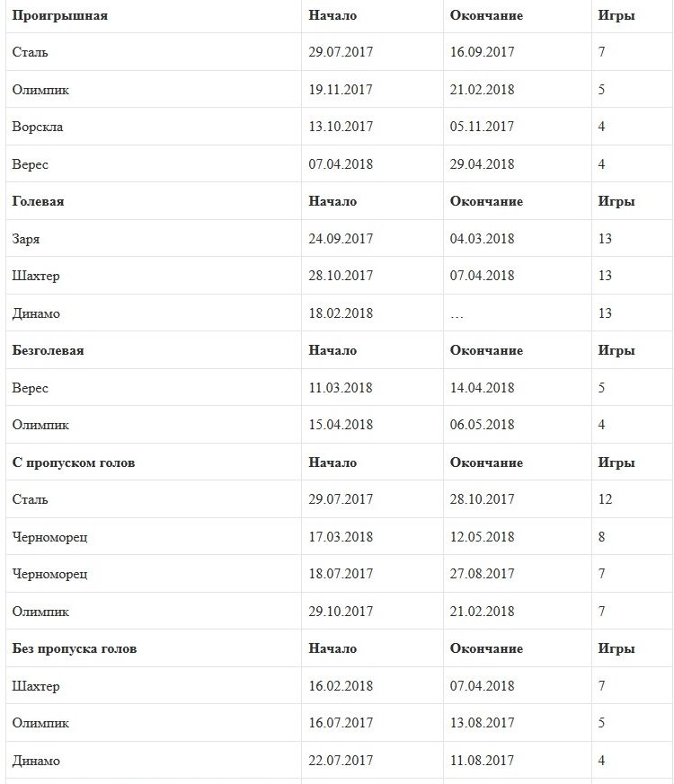Click the start date 19.11.2017
Image resolution: width=674 pixels, height=784 pixels.
click(341, 90)
